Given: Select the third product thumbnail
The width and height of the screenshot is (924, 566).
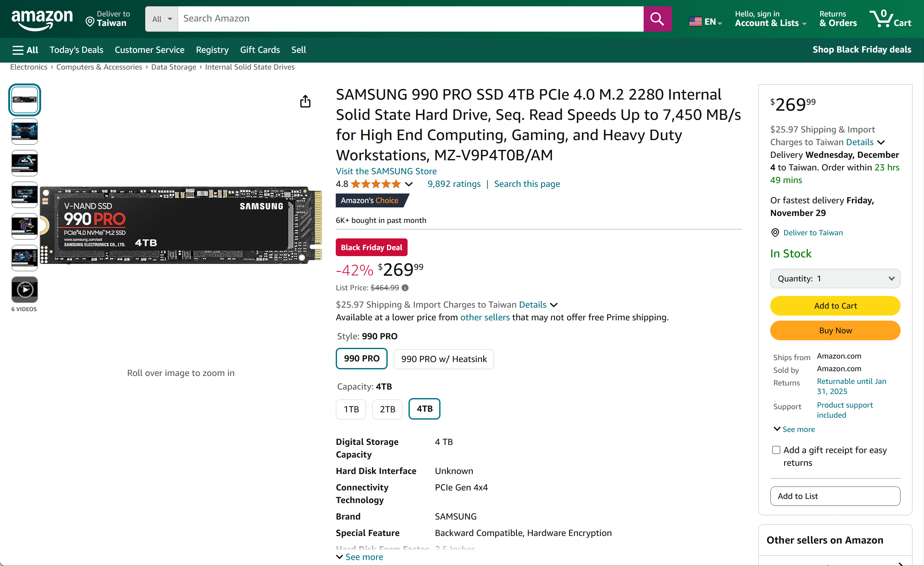Looking at the screenshot, I should (x=25, y=163).
